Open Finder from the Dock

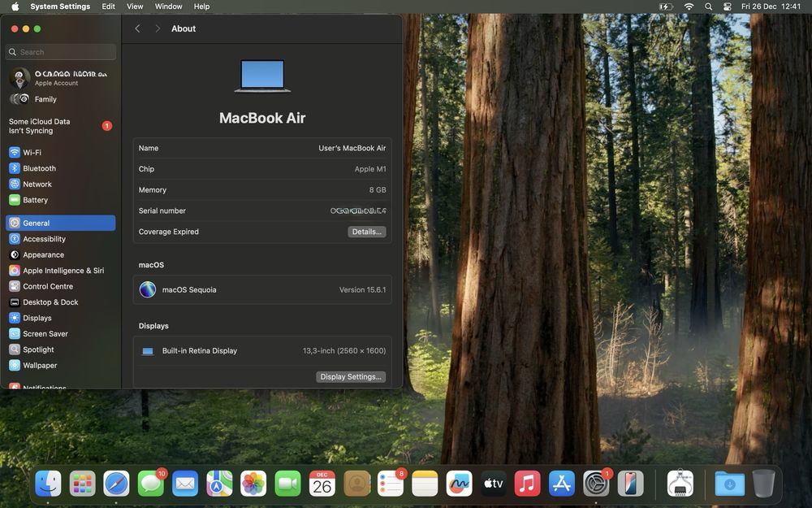[x=48, y=484]
